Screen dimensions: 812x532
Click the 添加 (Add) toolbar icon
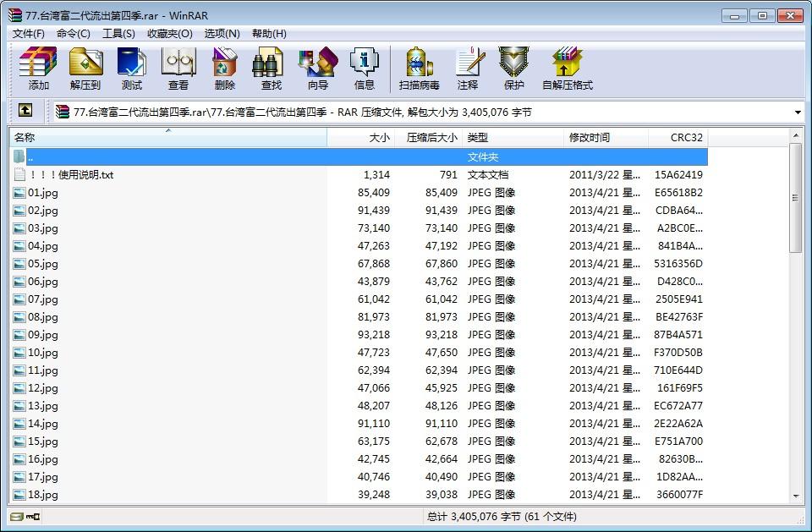38,68
